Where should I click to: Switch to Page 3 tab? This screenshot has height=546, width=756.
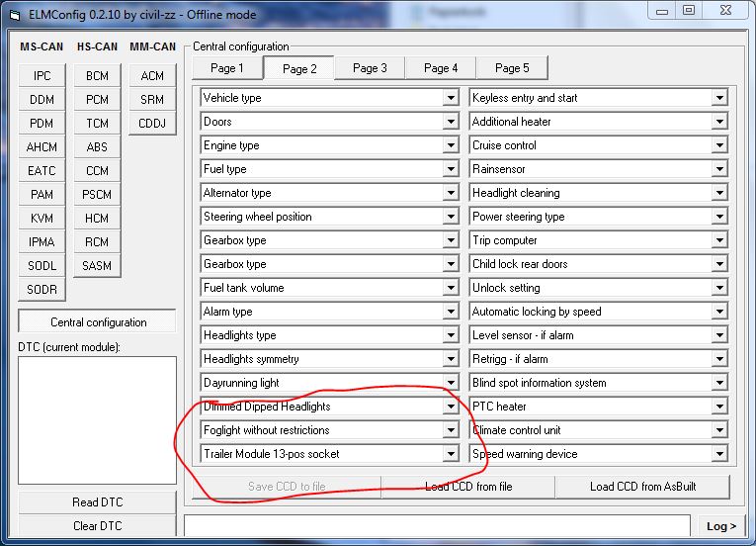[x=370, y=68]
